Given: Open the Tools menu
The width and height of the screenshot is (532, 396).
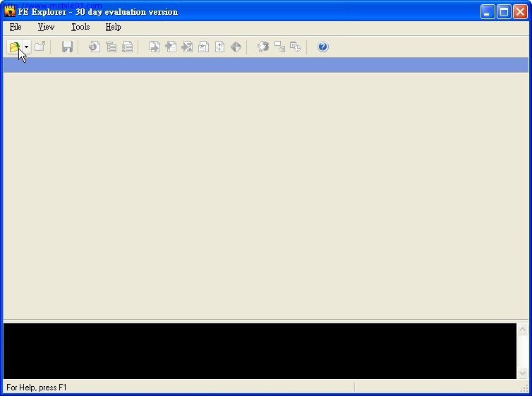Looking at the screenshot, I should coord(80,27).
